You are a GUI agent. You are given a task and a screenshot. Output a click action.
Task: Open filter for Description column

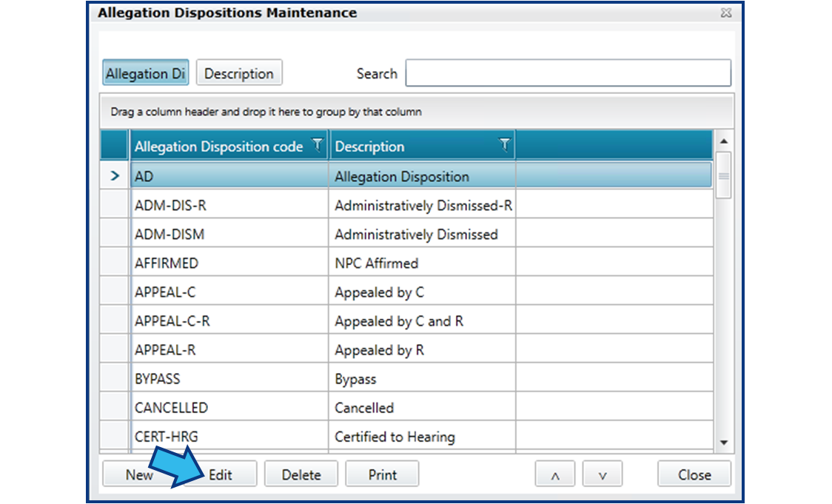point(505,145)
